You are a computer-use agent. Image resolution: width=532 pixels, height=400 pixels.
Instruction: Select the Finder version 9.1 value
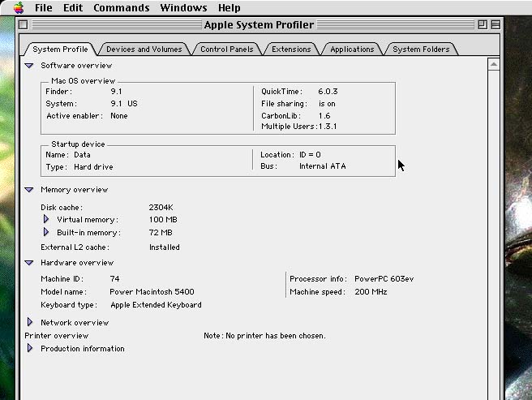(x=117, y=92)
